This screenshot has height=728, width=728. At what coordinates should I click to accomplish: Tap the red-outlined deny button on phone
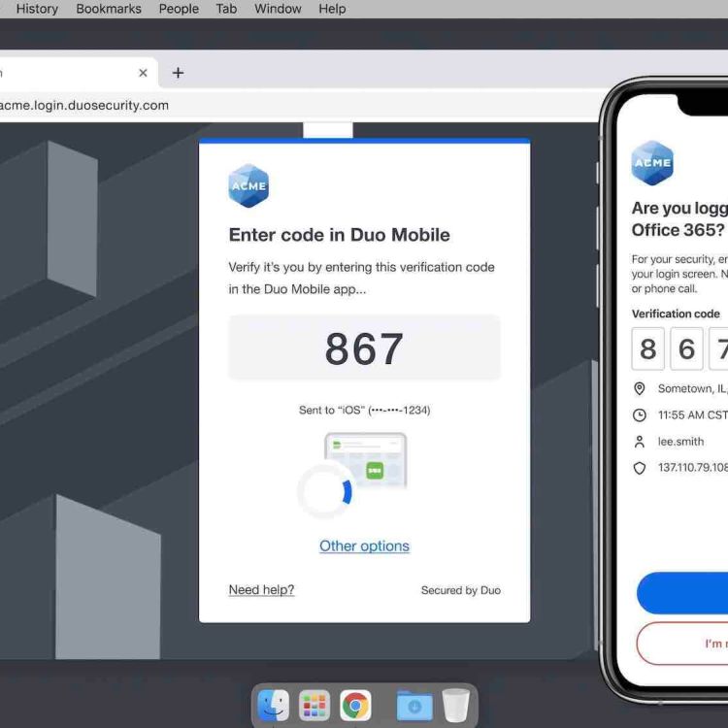click(x=682, y=644)
